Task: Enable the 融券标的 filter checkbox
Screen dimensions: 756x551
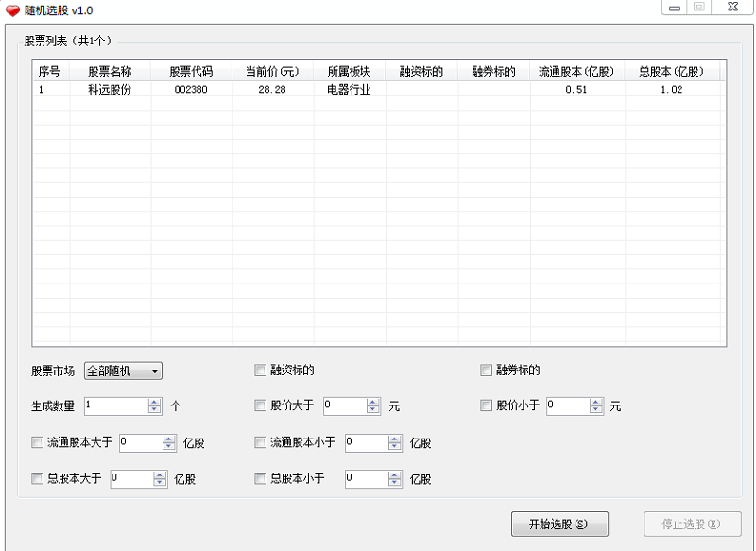Action: (x=486, y=370)
